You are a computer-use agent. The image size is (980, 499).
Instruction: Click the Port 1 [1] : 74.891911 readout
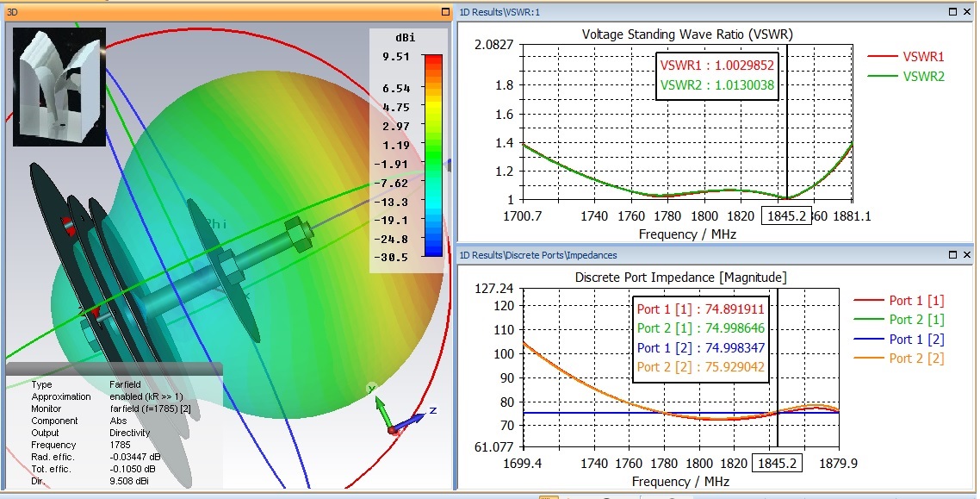click(x=701, y=309)
